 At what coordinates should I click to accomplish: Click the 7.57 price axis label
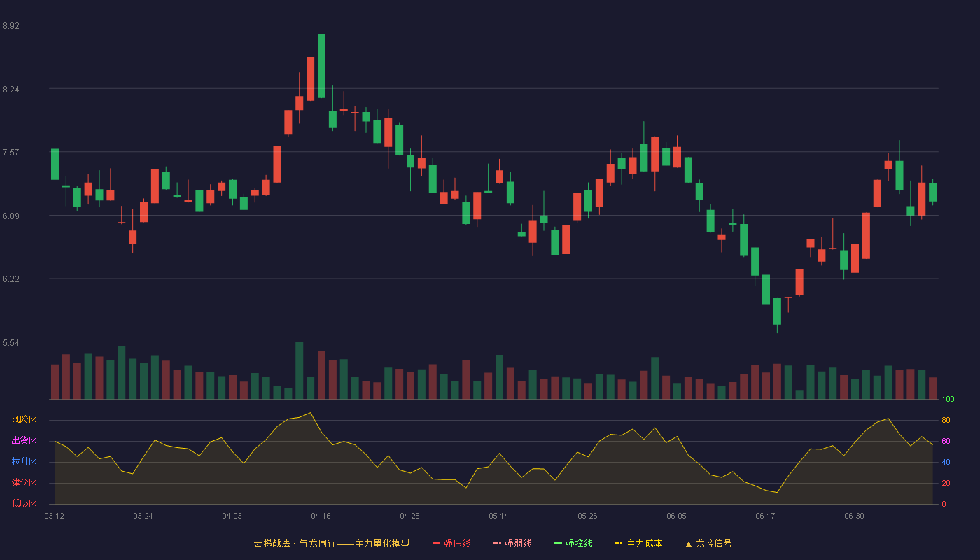pos(11,152)
